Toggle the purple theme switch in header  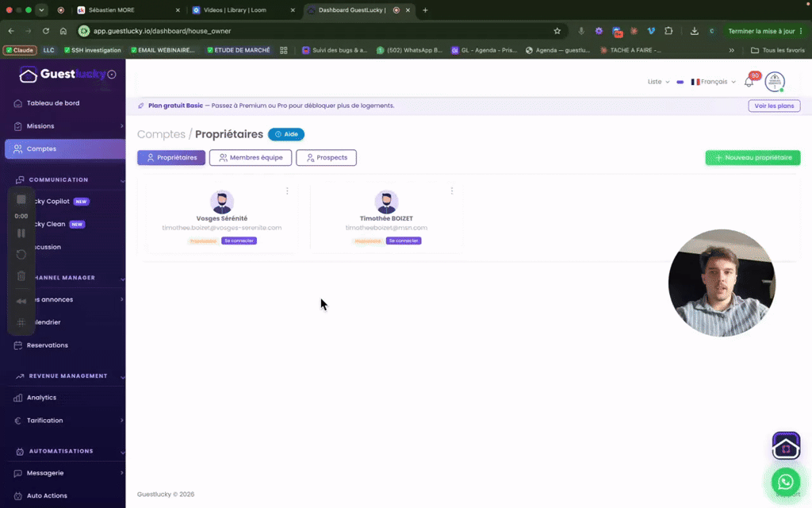pos(680,82)
